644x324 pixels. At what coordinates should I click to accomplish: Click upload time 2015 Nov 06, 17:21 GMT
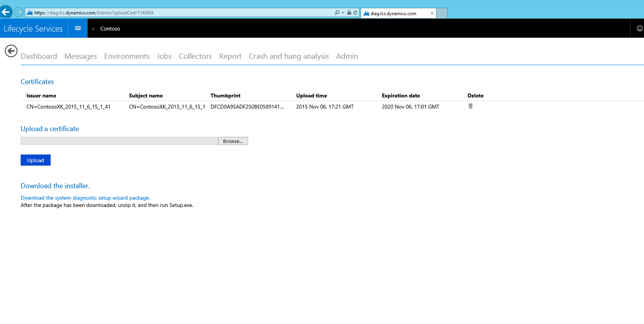tap(325, 107)
